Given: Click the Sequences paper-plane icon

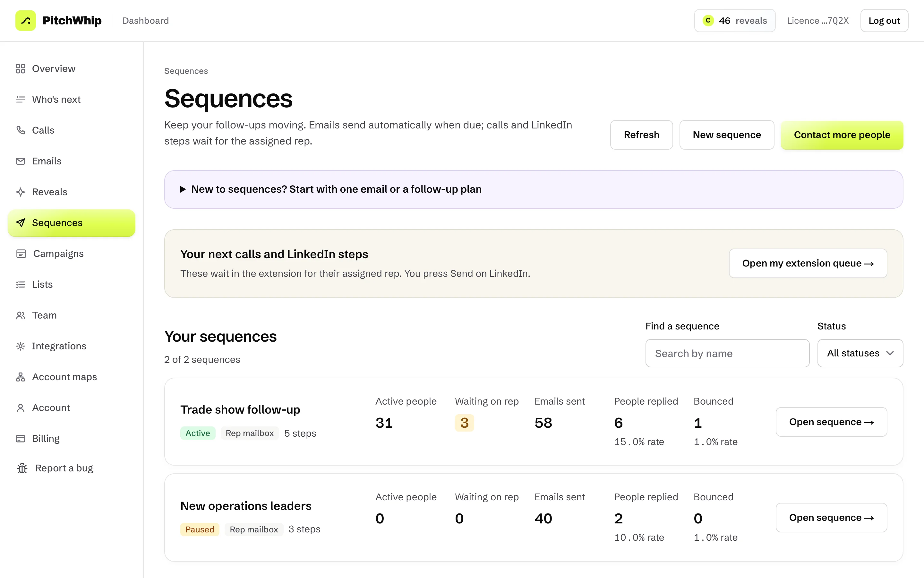Looking at the screenshot, I should [x=21, y=223].
